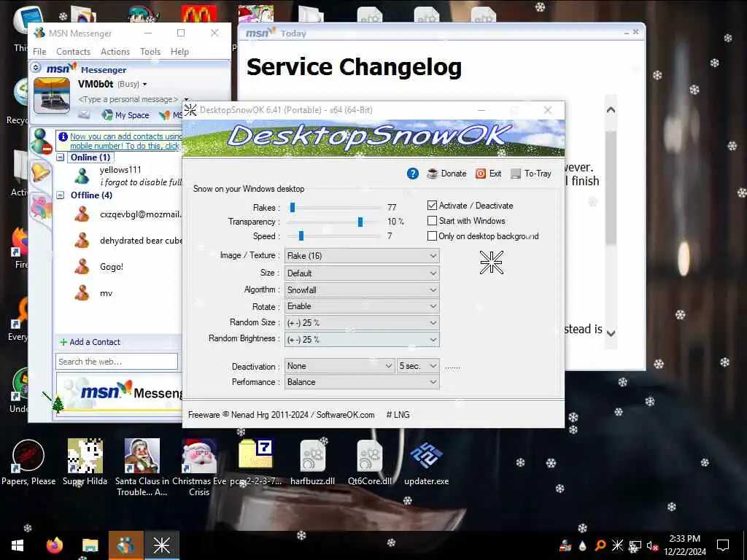Image resolution: width=747 pixels, height=560 pixels.
Task: Open the Papers, Please desktop shortcut
Action: 28,462
